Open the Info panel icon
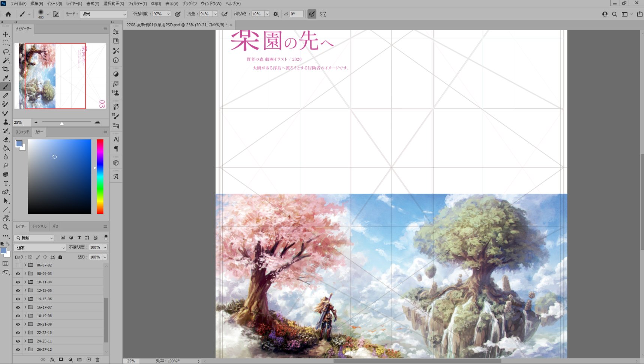The width and height of the screenshot is (644, 364). (x=116, y=60)
